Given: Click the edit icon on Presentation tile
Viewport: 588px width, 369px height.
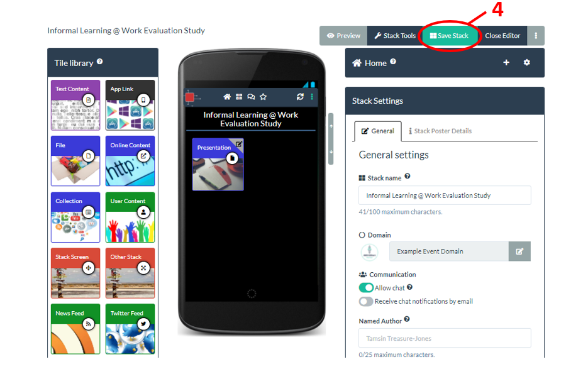Looking at the screenshot, I should click(239, 143).
